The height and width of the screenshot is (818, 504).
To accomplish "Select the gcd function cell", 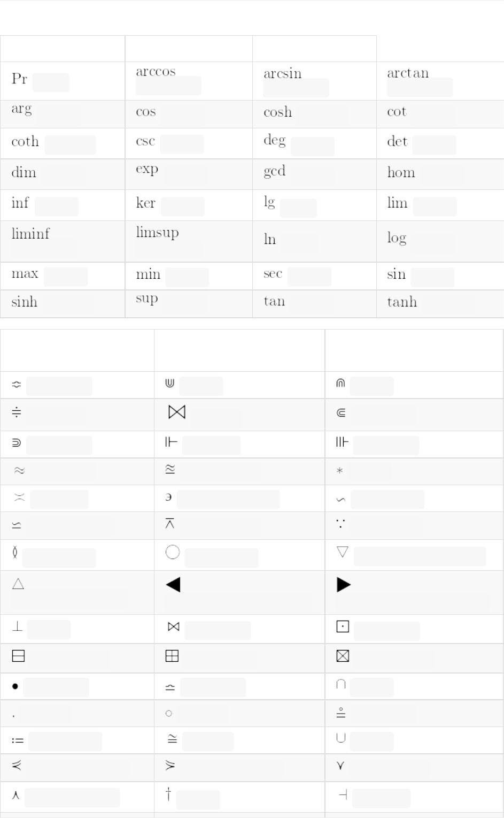I will [x=274, y=171].
